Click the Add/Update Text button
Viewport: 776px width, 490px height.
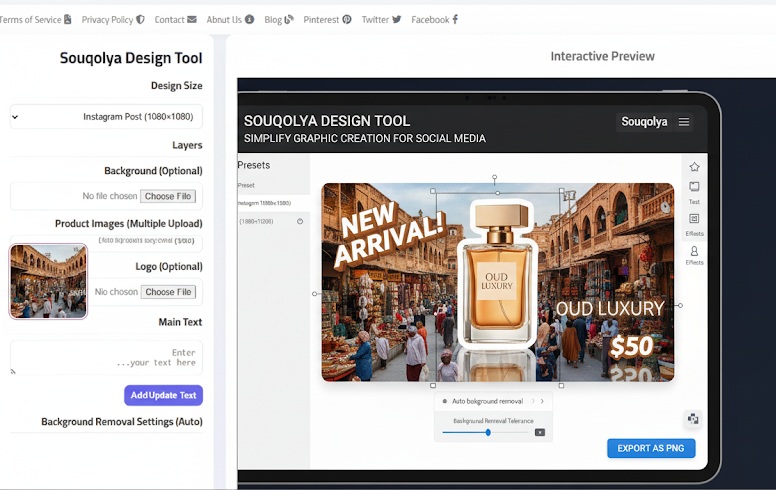(x=163, y=395)
